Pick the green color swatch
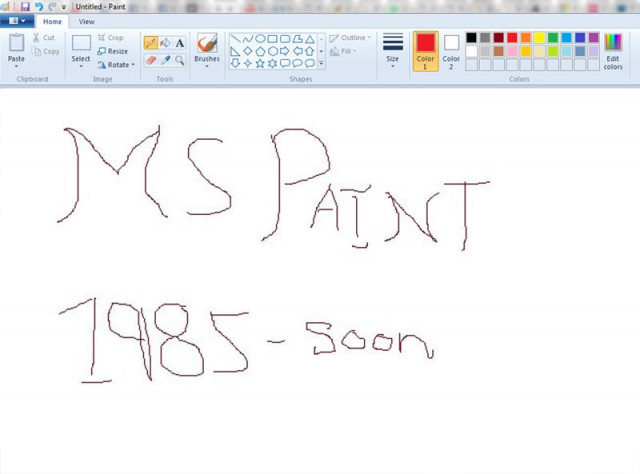 (x=553, y=38)
